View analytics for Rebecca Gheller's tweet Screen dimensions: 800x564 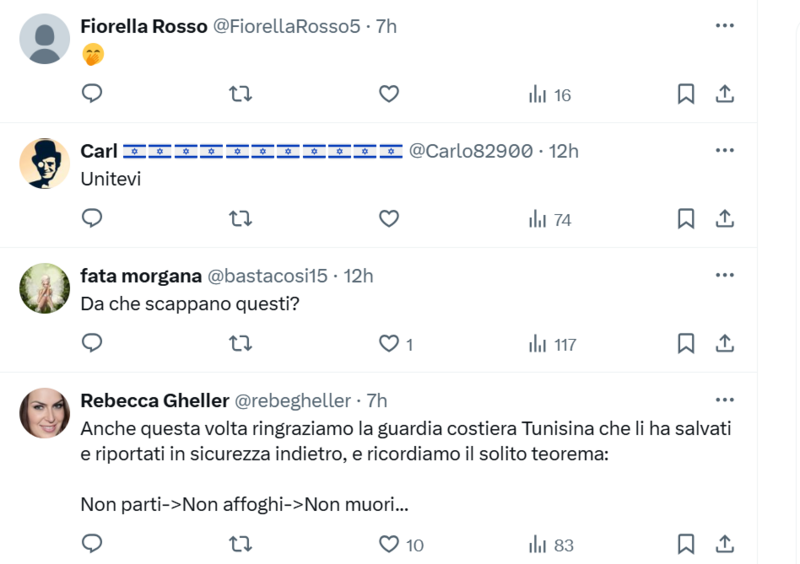click(551, 544)
